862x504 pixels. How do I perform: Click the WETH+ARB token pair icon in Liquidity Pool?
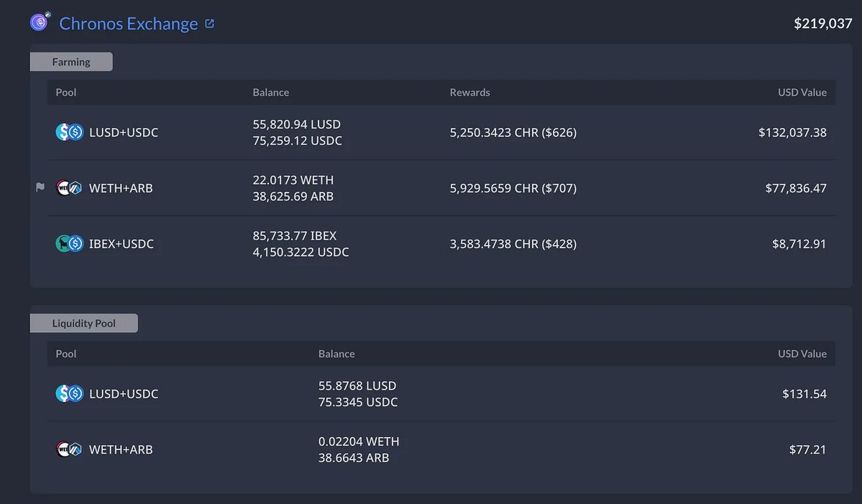click(x=69, y=449)
